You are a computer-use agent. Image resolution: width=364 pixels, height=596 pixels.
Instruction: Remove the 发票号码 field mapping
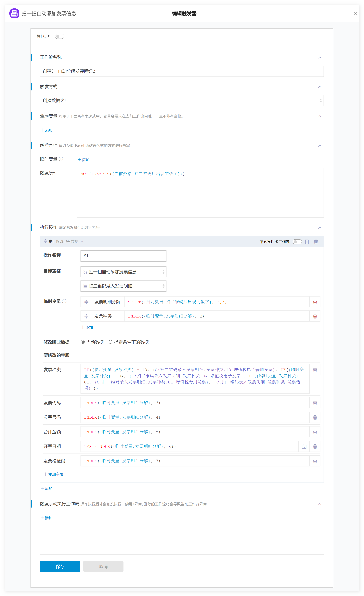tap(315, 417)
